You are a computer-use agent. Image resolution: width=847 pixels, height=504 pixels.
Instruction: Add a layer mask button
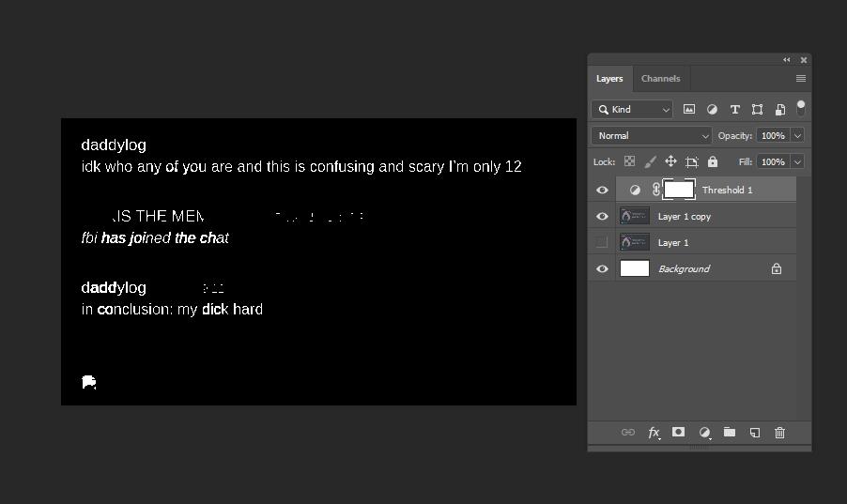pos(679,432)
